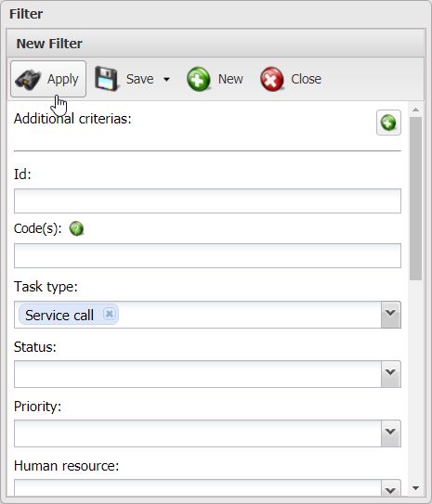This screenshot has width=432, height=504.
Task: Expand the Human resource dropdown
Action: (x=390, y=488)
